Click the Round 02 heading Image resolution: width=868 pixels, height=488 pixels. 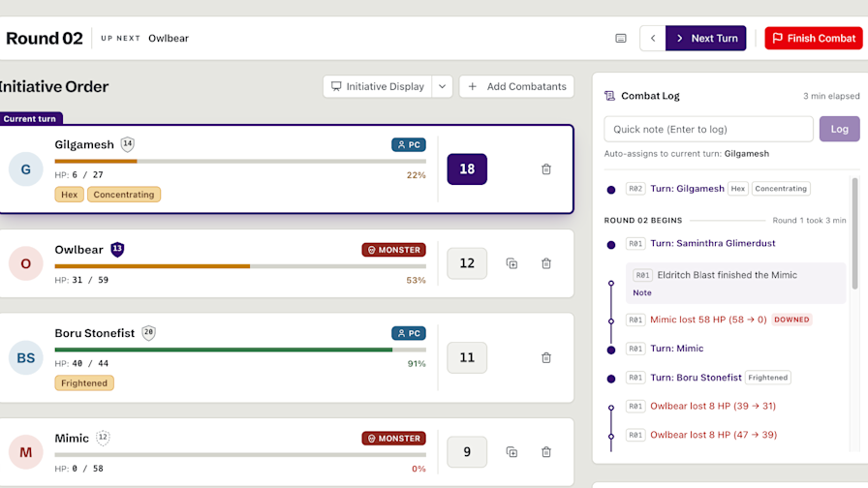pyautogui.click(x=45, y=38)
